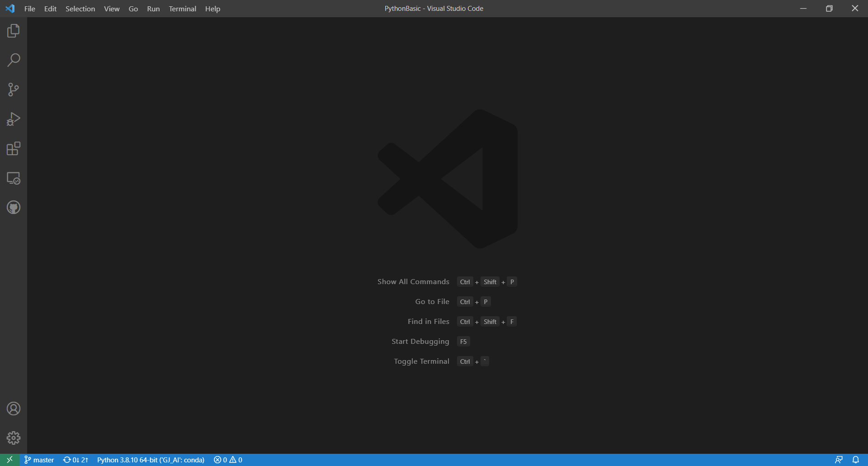Click the Go to File text

click(x=432, y=302)
